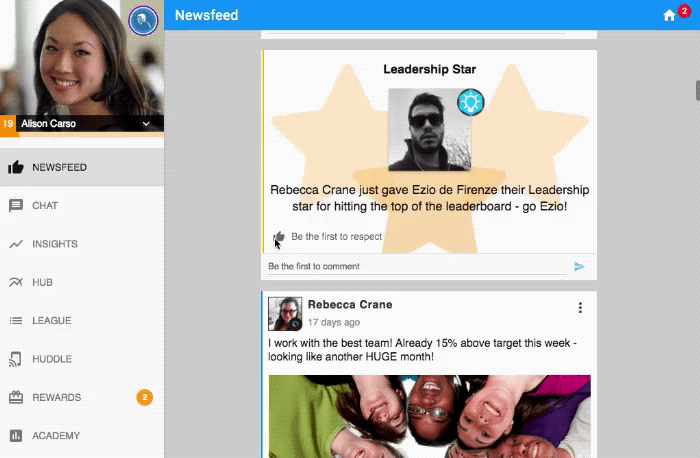
Task: Click the '17 days ago' timestamp
Action: tap(333, 322)
